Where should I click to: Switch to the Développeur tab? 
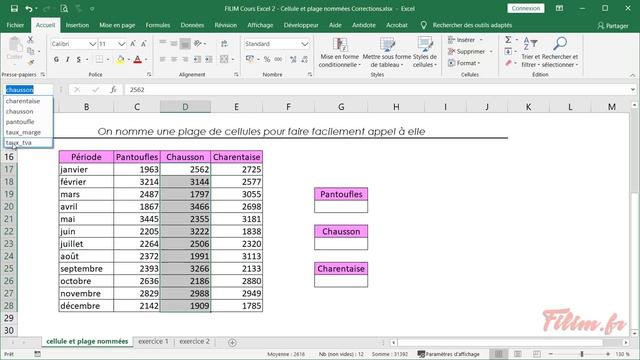[301, 25]
